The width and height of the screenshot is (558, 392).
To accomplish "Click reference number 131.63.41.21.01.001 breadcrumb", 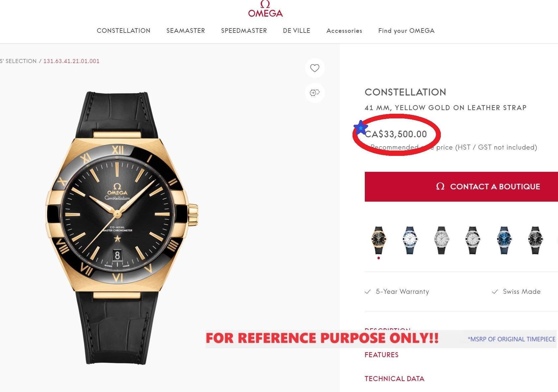I will tap(71, 61).
